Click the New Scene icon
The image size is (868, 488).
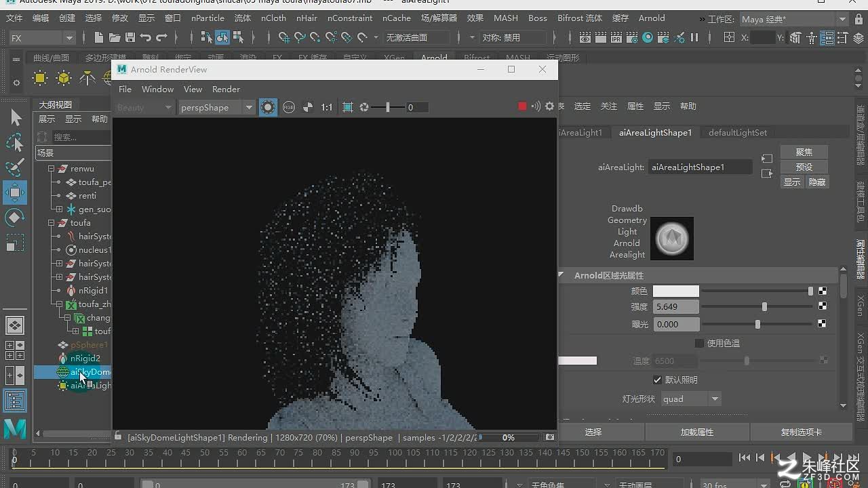click(x=99, y=37)
